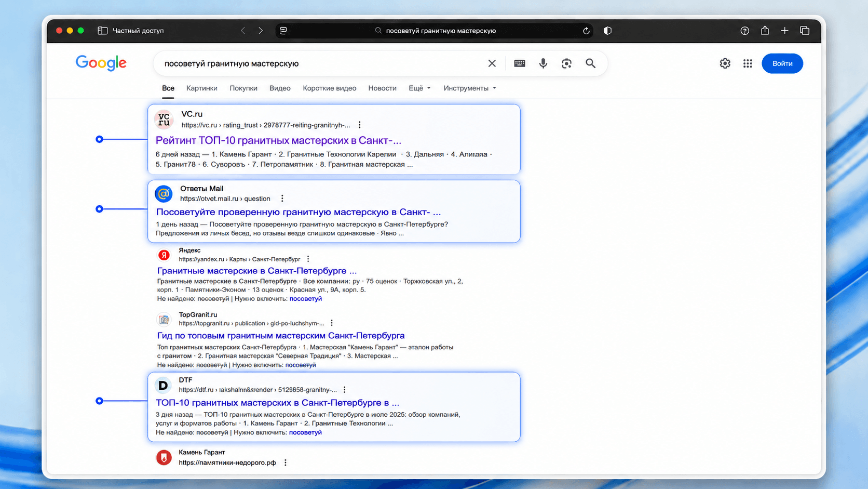Show tab overview icon
The image size is (868, 489).
pyautogui.click(x=805, y=31)
